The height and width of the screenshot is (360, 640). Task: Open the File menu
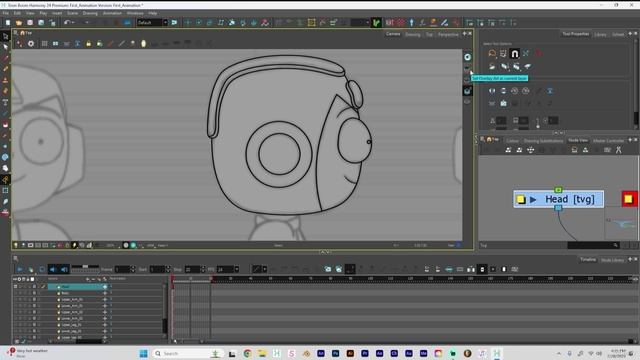pyautogui.click(x=6, y=13)
